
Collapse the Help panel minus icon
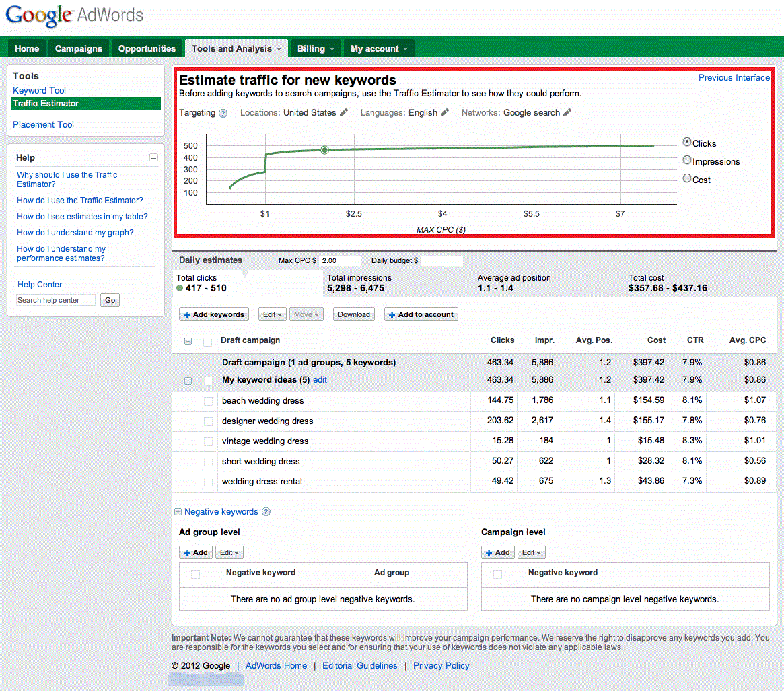154,158
